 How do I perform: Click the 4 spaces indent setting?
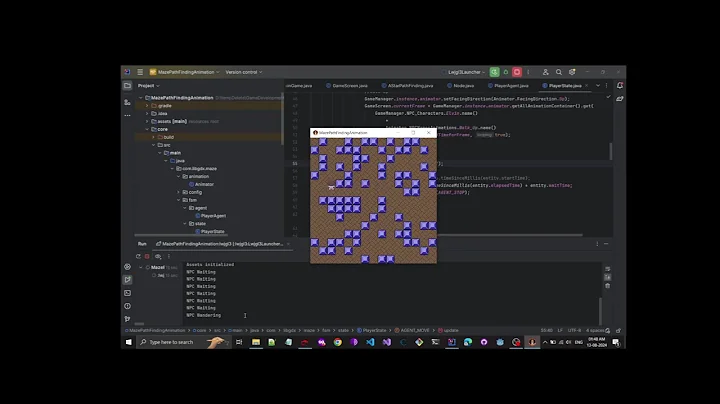[x=595, y=330]
